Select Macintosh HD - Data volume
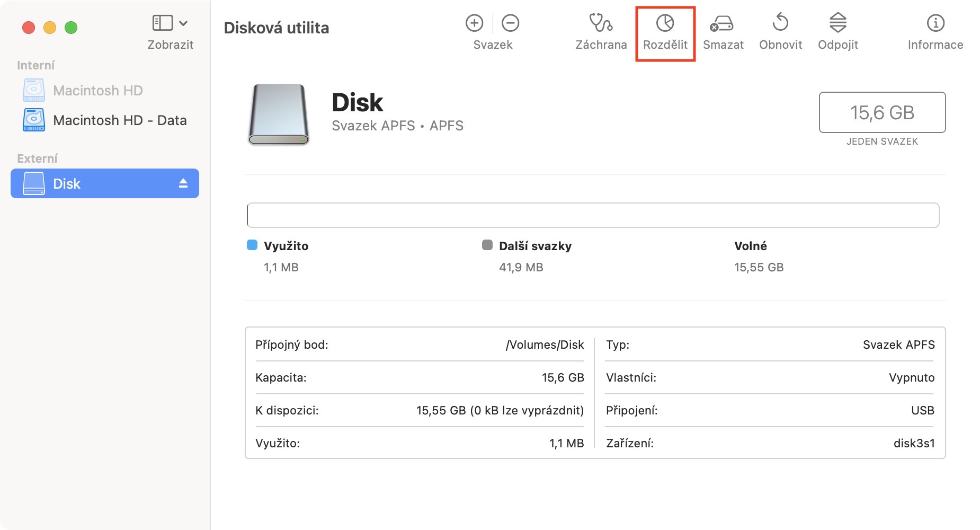Screen dimensions: 980x530 tap(120, 120)
